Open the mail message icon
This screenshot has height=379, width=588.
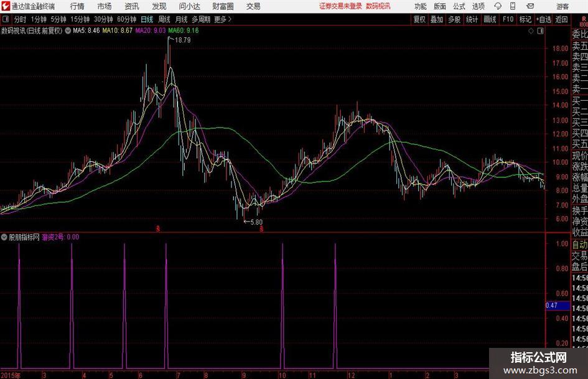coord(530,6)
